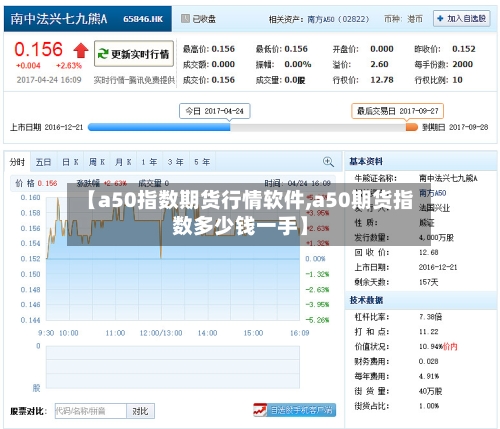
Task: Click the volume chart area below
Action: click(x=173, y=367)
